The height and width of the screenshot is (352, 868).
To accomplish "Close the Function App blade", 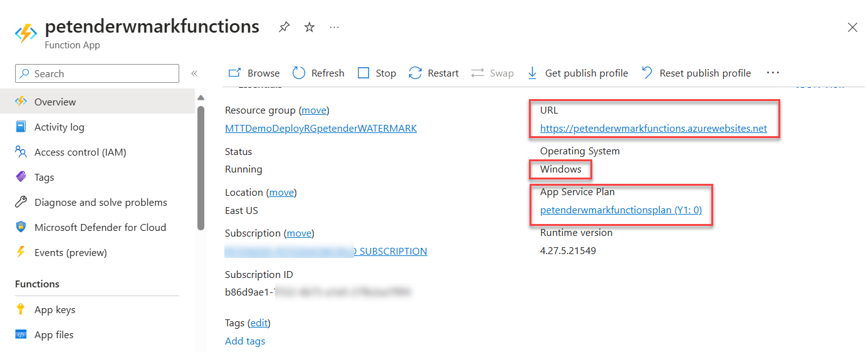I will coord(852,27).
